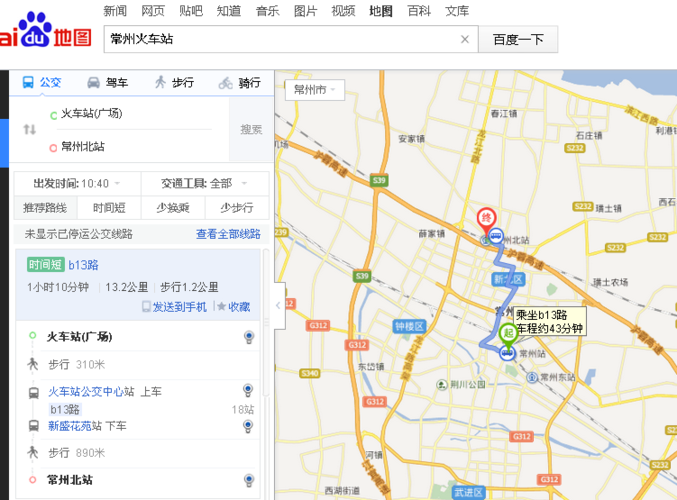Viewport: 677px width, 500px height.
Task: Select the 少换乘 sort option
Action: tap(173, 208)
